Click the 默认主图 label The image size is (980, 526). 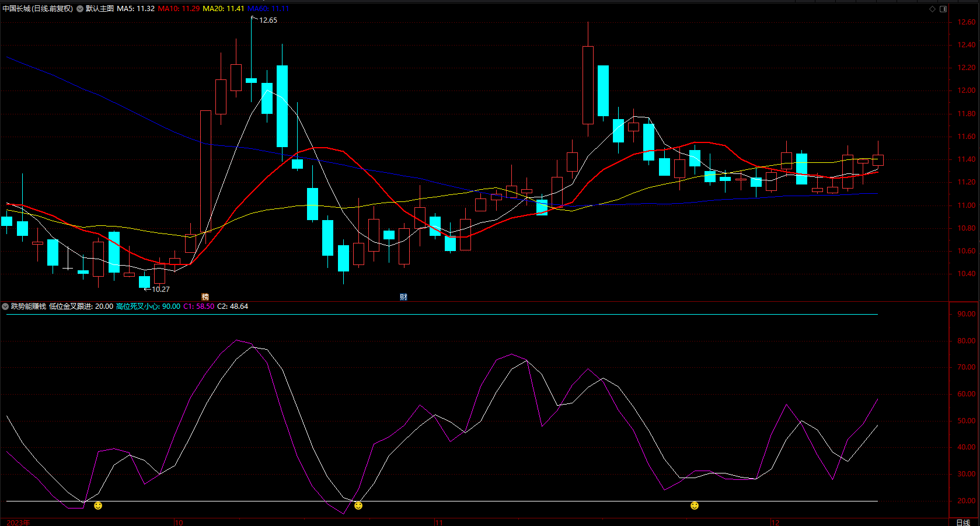100,9
